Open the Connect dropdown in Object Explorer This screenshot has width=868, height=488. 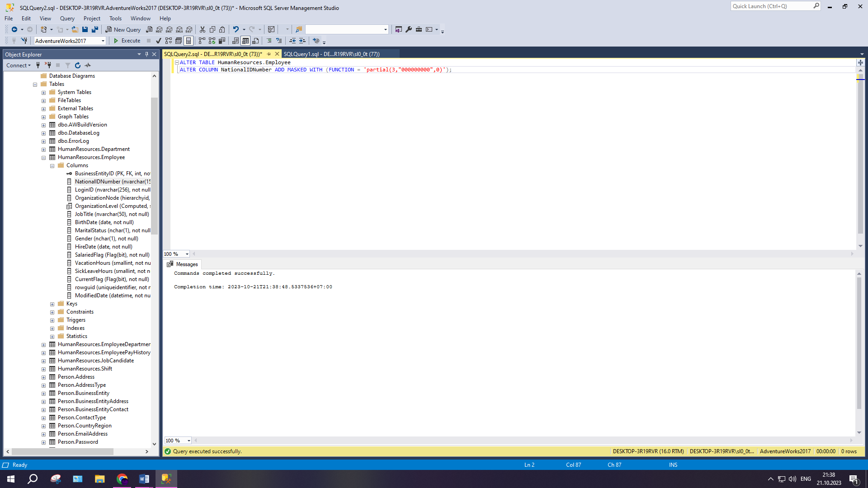[19, 66]
